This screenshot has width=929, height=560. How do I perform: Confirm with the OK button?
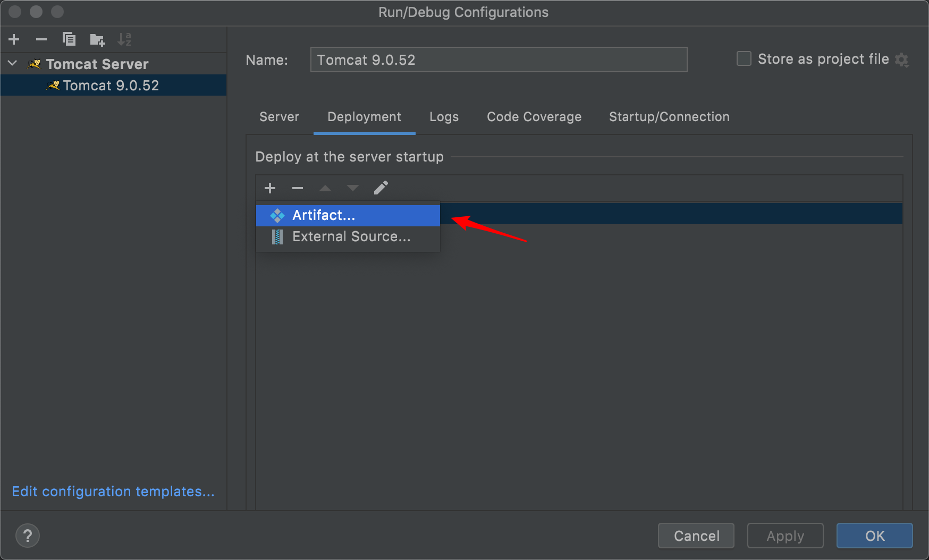875,536
